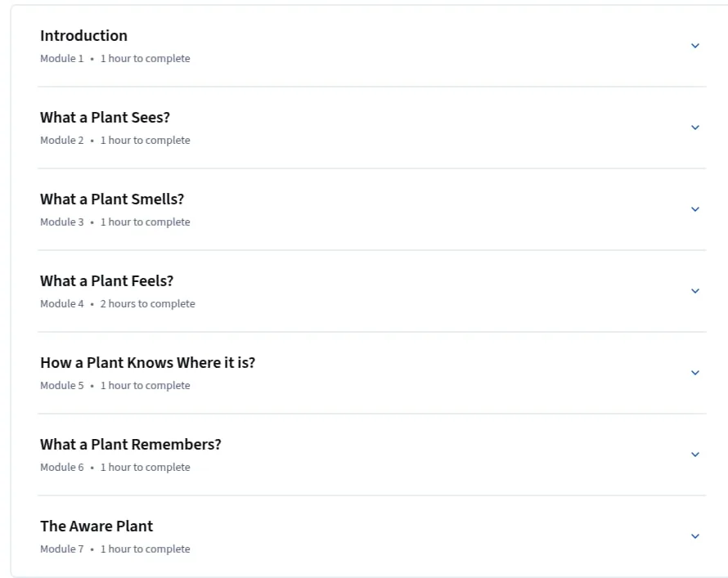Expand How a Plant Knows Where chevron
This screenshot has width=728, height=578.
(695, 373)
